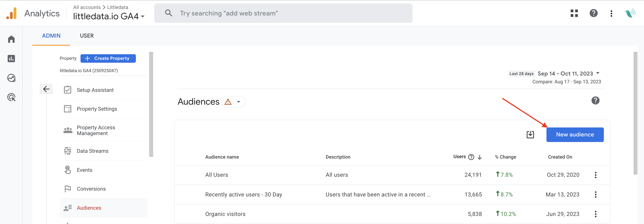Open the date range dropdown Sep 14 - Oct 11
The image size is (644, 224).
[x=568, y=73]
